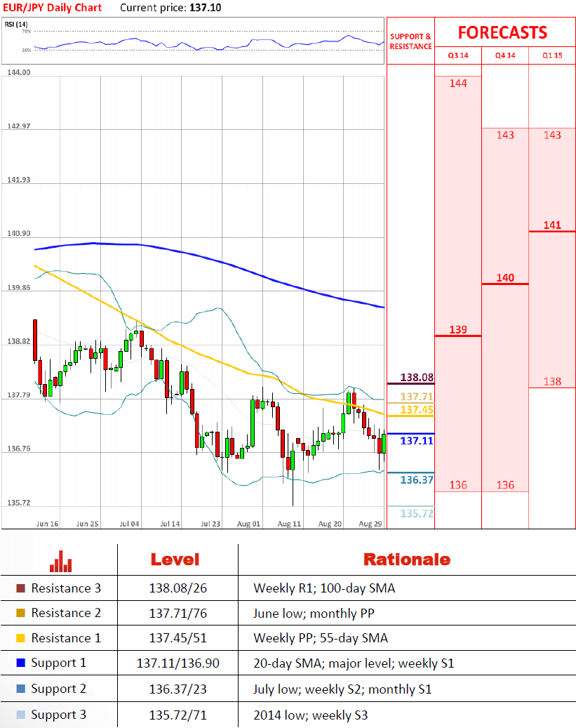Click the 136 value in Q4 14 column
The image size is (576, 728).
[505, 485]
